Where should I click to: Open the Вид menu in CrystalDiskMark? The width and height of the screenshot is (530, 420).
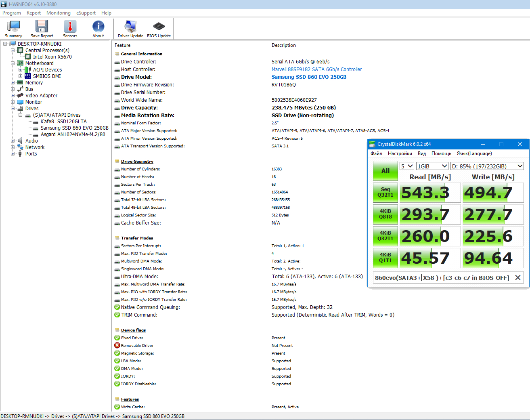point(422,153)
